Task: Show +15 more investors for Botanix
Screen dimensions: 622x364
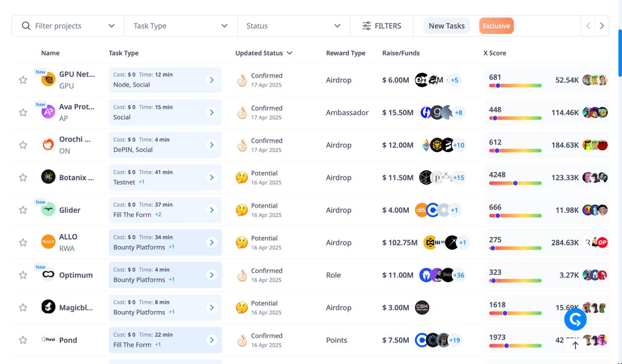Action: click(458, 177)
